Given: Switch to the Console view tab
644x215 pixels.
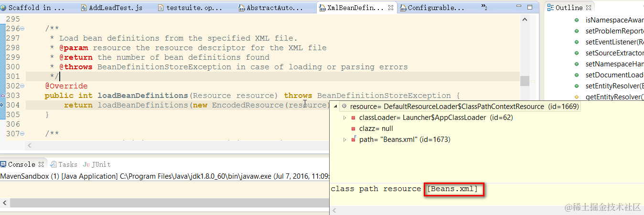Looking at the screenshot, I should [21, 164].
